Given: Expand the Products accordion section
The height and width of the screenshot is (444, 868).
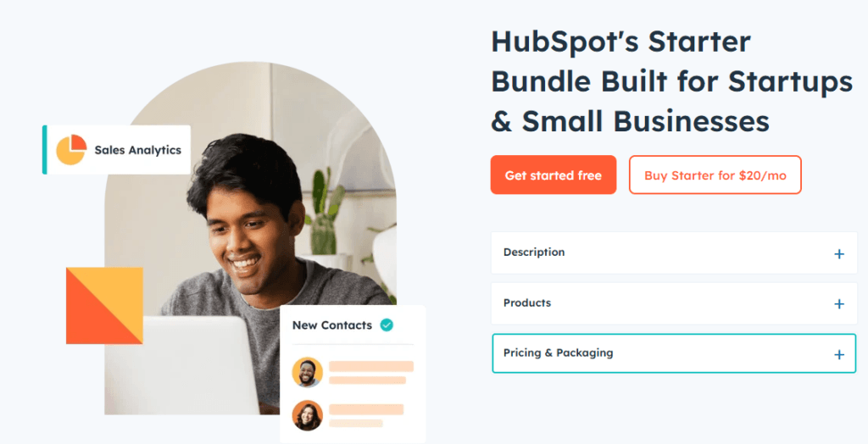Looking at the screenshot, I should pos(674,303).
